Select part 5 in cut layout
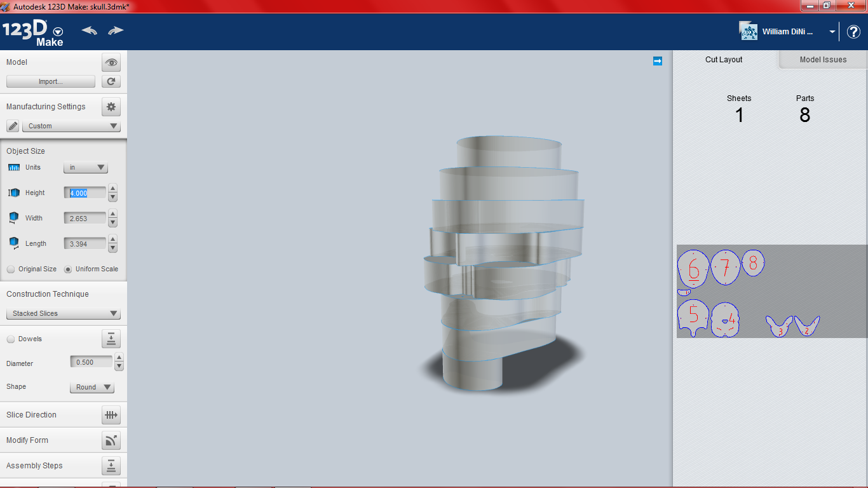 [x=693, y=317]
